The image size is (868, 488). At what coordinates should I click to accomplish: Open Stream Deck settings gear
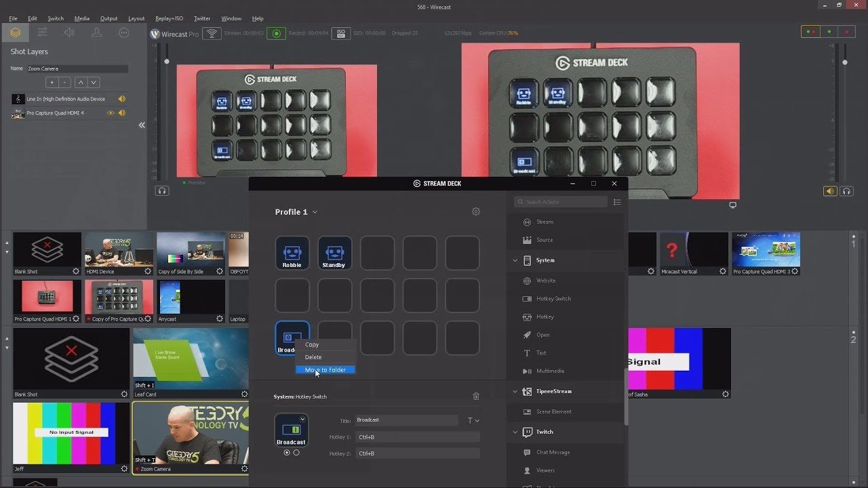coord(476,211)
